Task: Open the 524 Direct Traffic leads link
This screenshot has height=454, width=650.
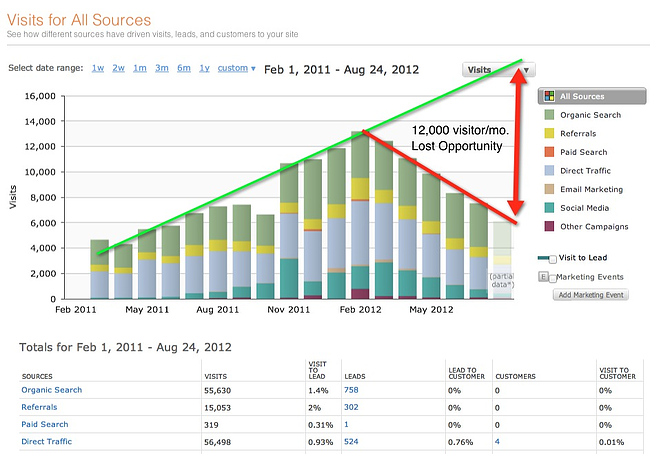Action: pos(351,442)
